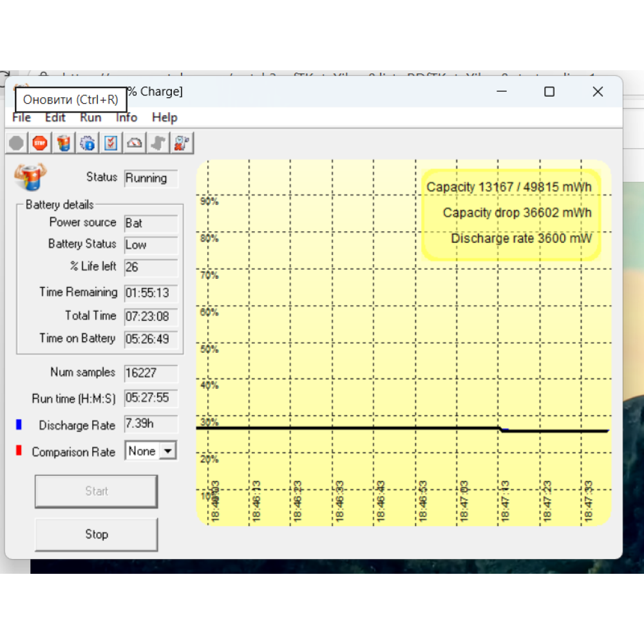The image size is (644, 644).
Task: Click the disabled Start button
Action: point(96,491)
